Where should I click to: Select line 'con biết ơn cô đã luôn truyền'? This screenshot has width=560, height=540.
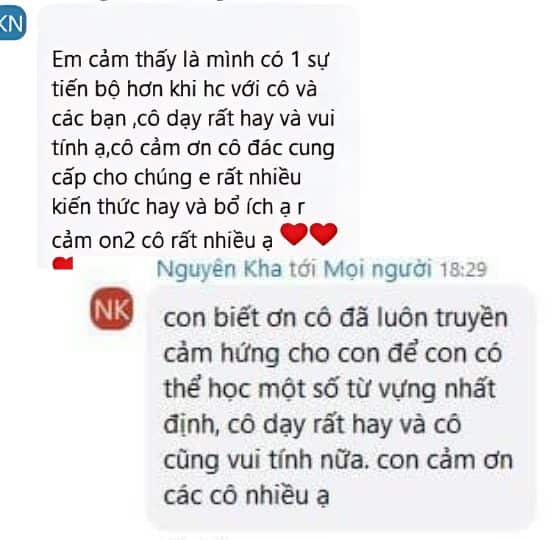[335, 318]
